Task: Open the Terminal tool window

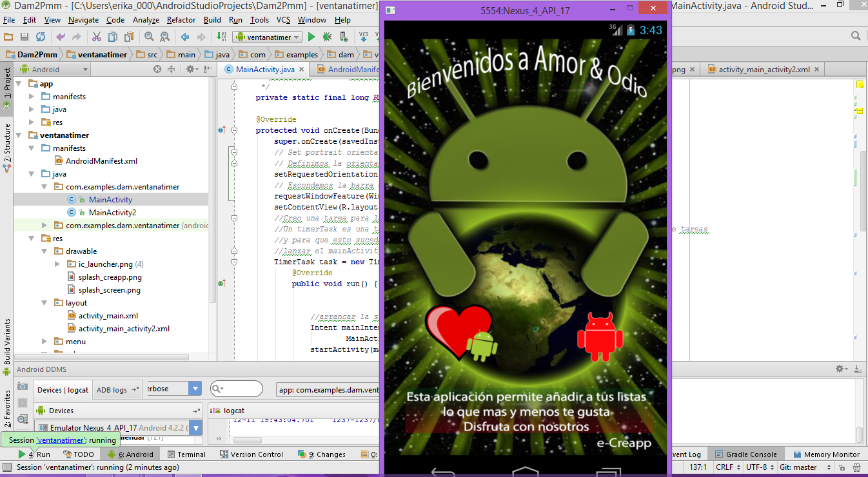Action: (x=186, y=454)
